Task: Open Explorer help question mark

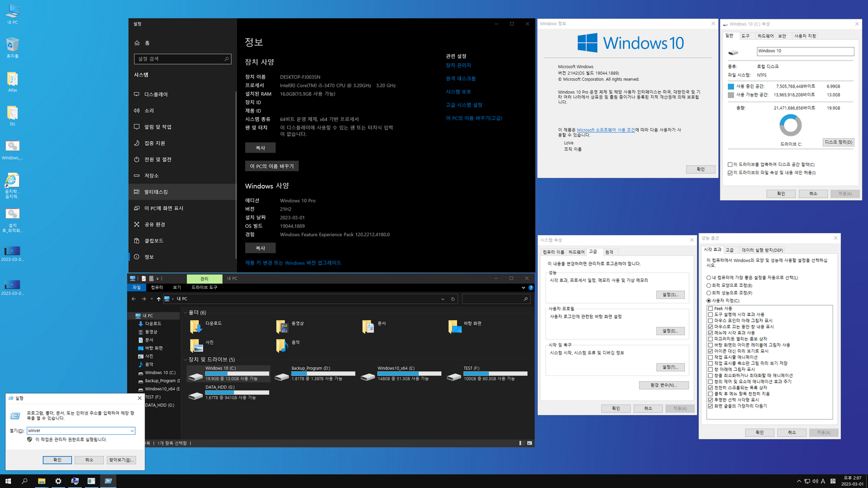Action: point(531,287)
